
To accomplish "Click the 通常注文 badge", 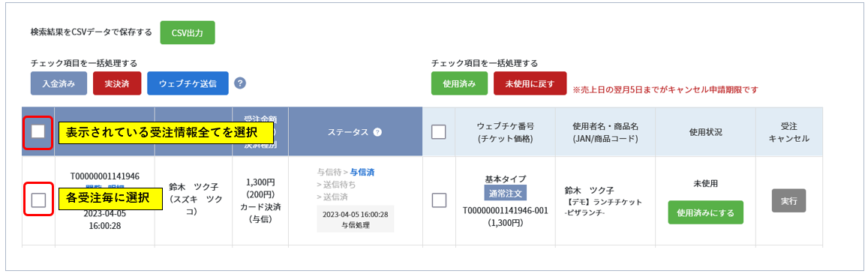I will tap(505, 193).
